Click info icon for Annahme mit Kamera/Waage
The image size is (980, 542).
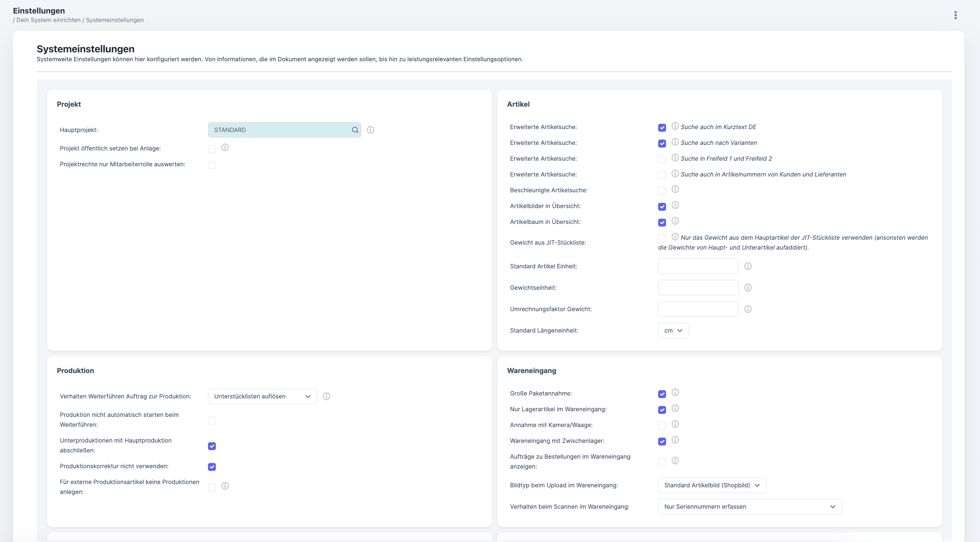[675, 424]
